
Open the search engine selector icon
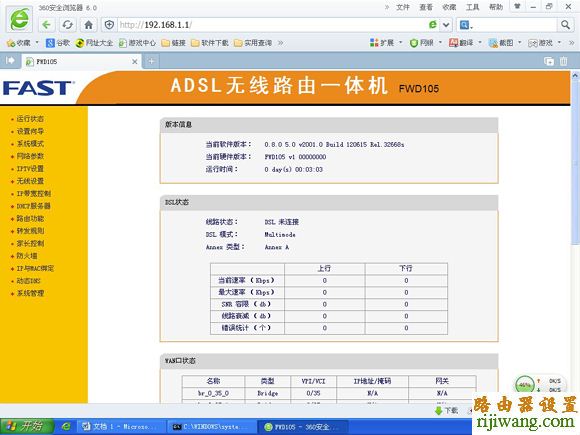point(466,25)
